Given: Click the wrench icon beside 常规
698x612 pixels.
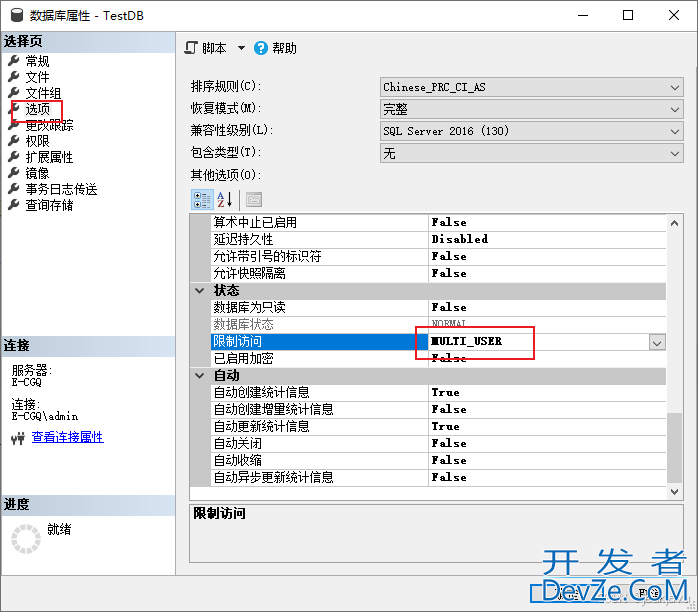Looking at the screenshot, I should pos(14,60).
